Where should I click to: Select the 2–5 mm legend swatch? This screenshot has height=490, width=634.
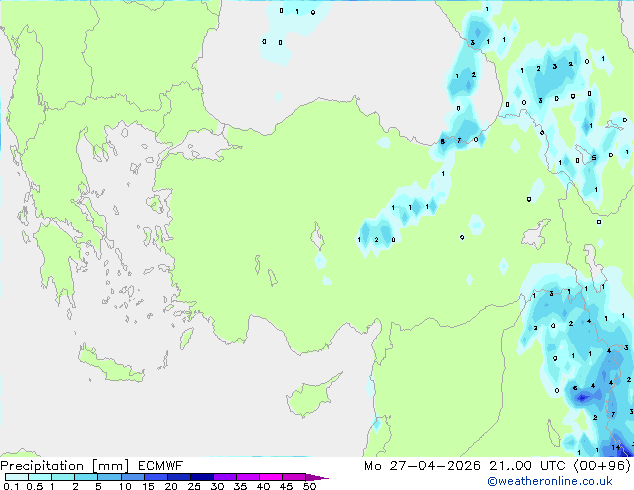pyautogui.click(x=86, y=477)
